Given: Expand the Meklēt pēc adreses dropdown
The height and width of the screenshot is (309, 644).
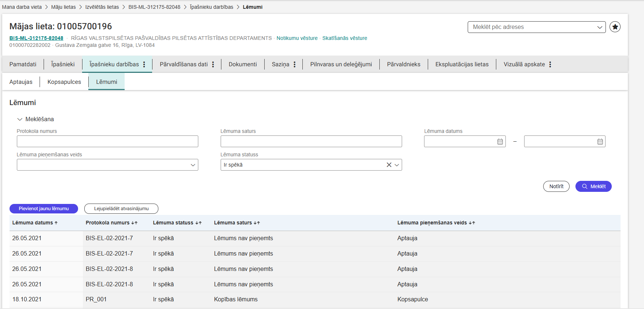Looking at the screenshot, I should pos(600,27).
